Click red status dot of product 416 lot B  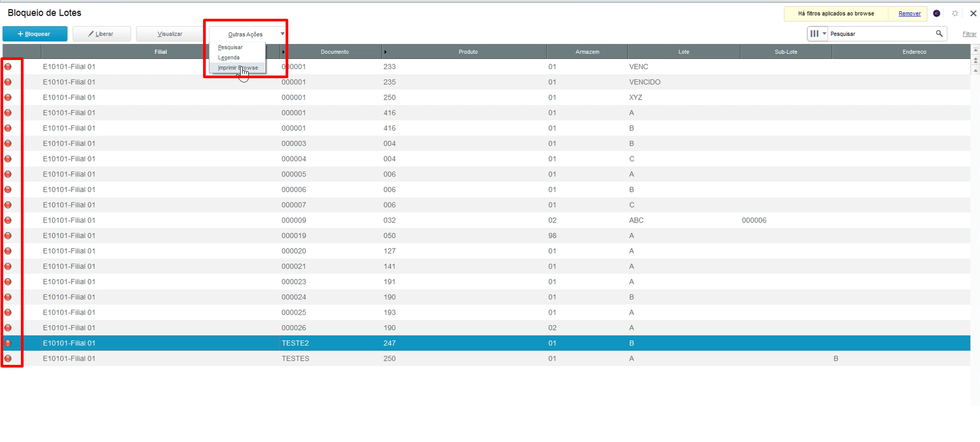click(8, 128)
